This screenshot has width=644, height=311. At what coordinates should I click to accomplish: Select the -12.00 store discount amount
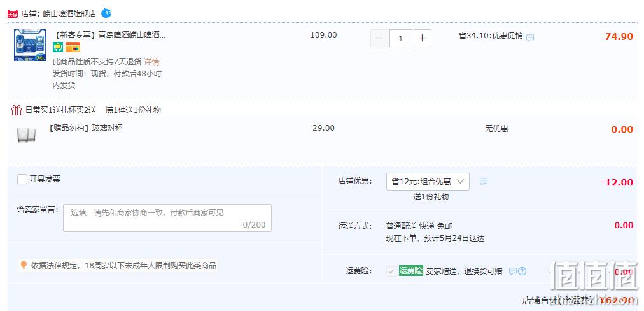coord(617,182)
